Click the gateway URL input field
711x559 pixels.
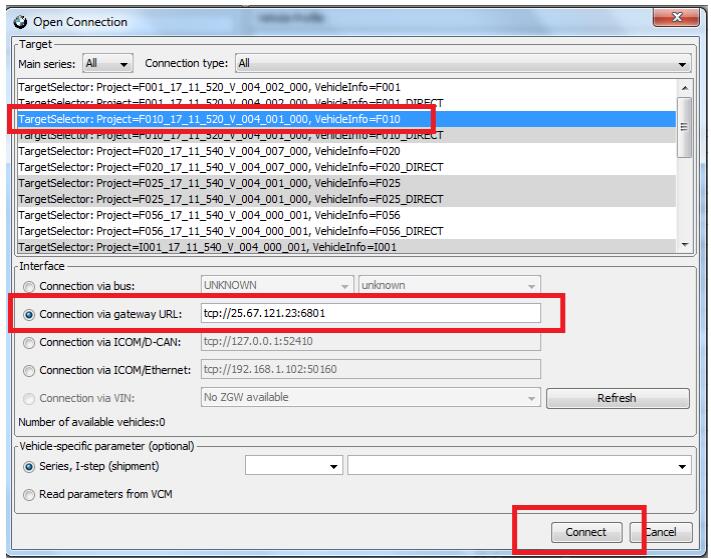click(x=371, y=313)
